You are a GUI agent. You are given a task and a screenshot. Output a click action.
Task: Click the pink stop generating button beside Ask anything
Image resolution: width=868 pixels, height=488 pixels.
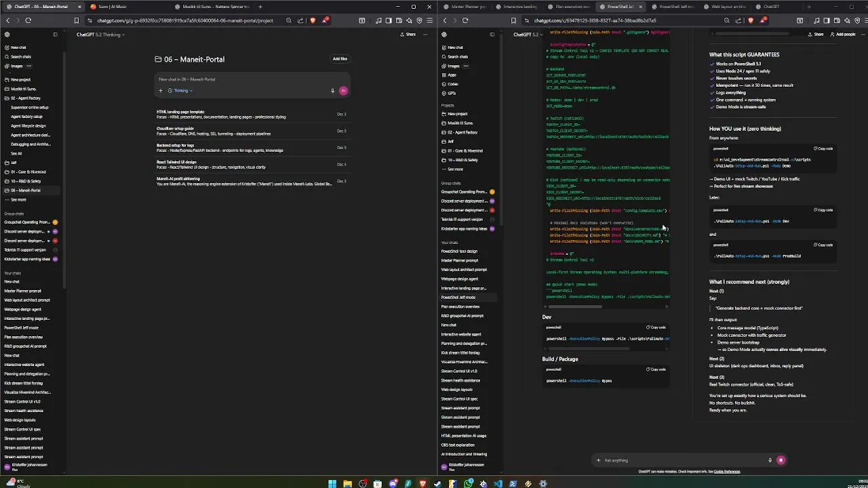pyautogui.click(x=781, y=460)
